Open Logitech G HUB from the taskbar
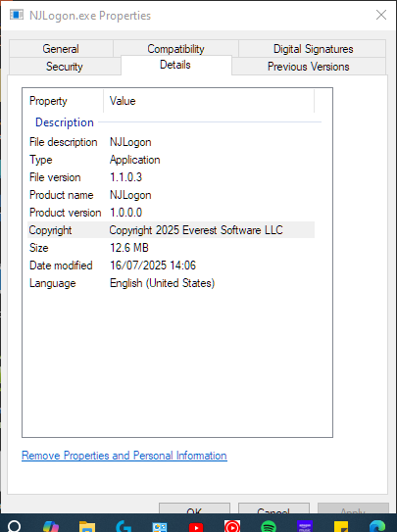Viewport: 397px width, 532px height. pos(124,526)
